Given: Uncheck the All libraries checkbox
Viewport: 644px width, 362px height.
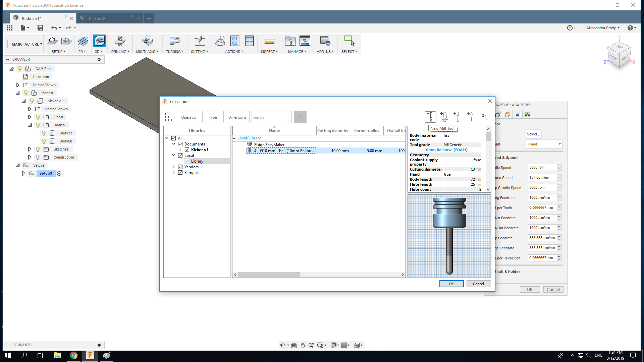Looking at the screenshot, I should click(x=174, y=138).
